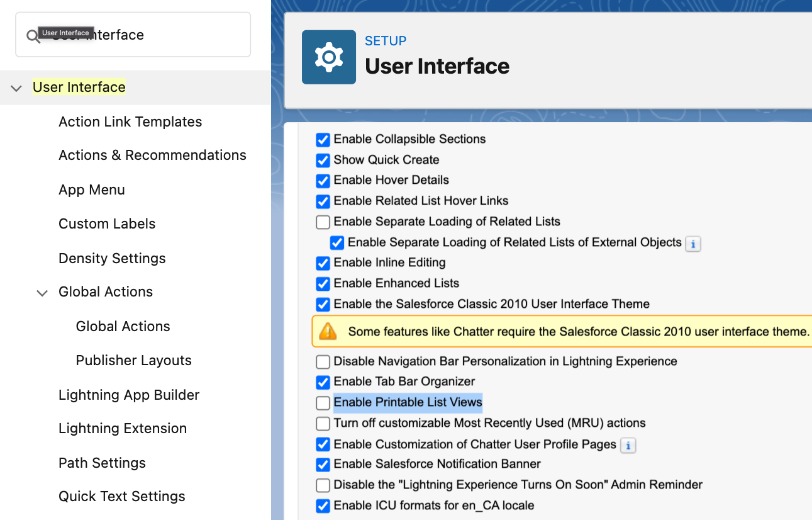Open the nested Global Actions page
The width and height of the screenshot is (812, 520).
click(123, 327)
